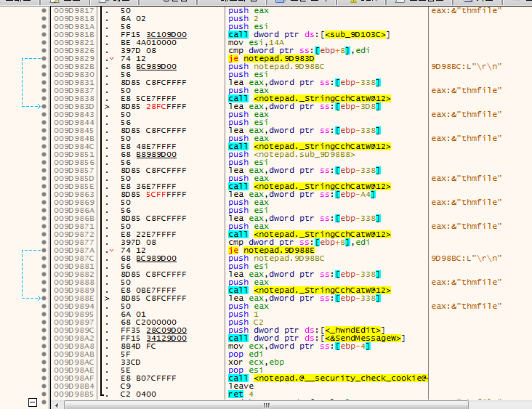
Task: Select the __security_check_cookie call instruction
Action: (328, 378)
